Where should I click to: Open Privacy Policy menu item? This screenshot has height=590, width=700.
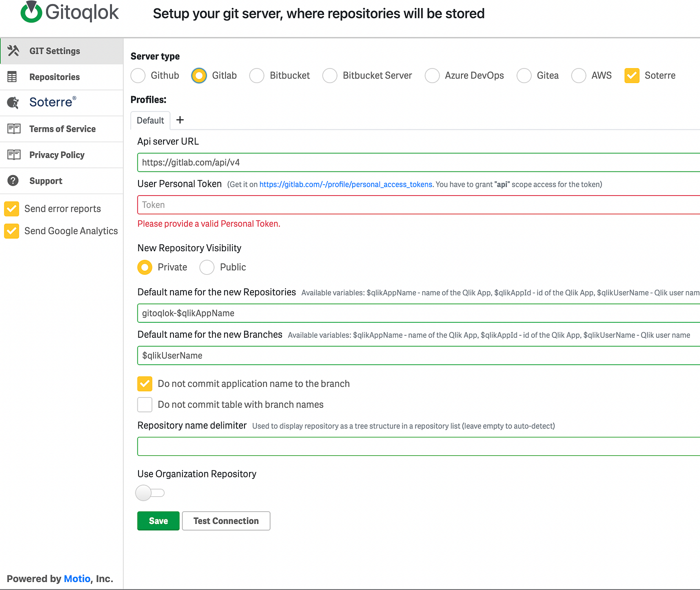pyautogui.click(x=61, y=155)
